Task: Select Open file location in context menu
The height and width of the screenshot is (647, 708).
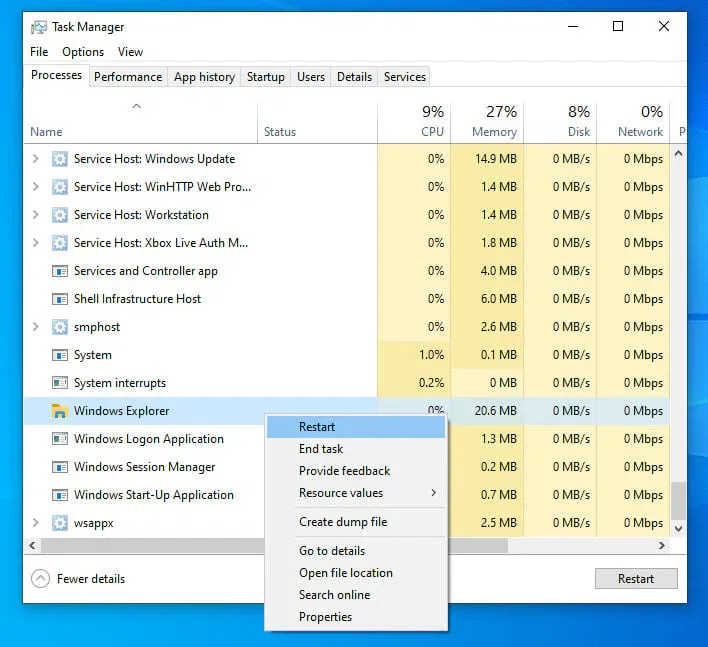Action: pos(345,573)
